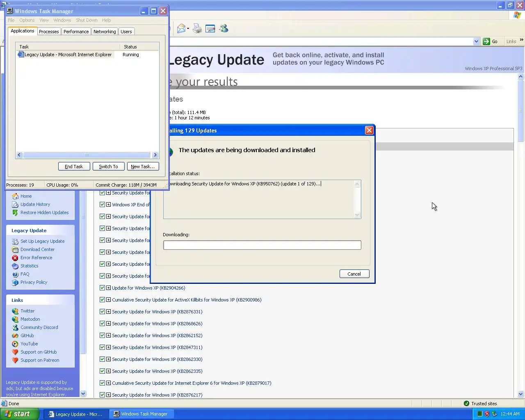Click the Download Center icon
The height and width of the screenshot is (420, 525).
tap(15, 249)
